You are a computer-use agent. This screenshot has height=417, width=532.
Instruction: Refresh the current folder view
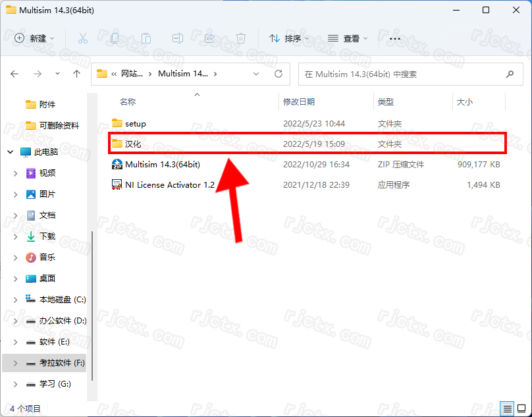[x=279, y=74]
